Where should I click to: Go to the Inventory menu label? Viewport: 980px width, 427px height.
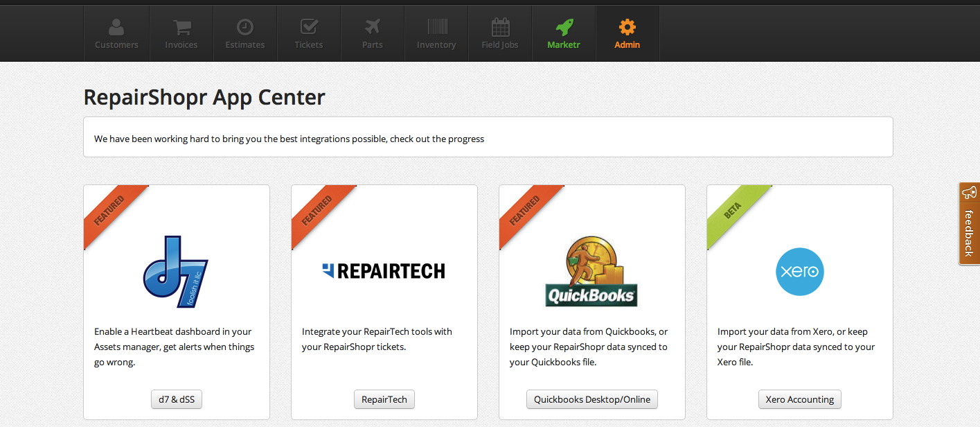tap(436, 45)
